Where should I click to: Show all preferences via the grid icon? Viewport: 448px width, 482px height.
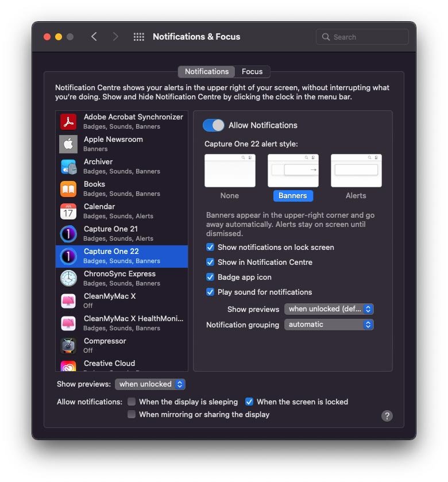[138, 37]
